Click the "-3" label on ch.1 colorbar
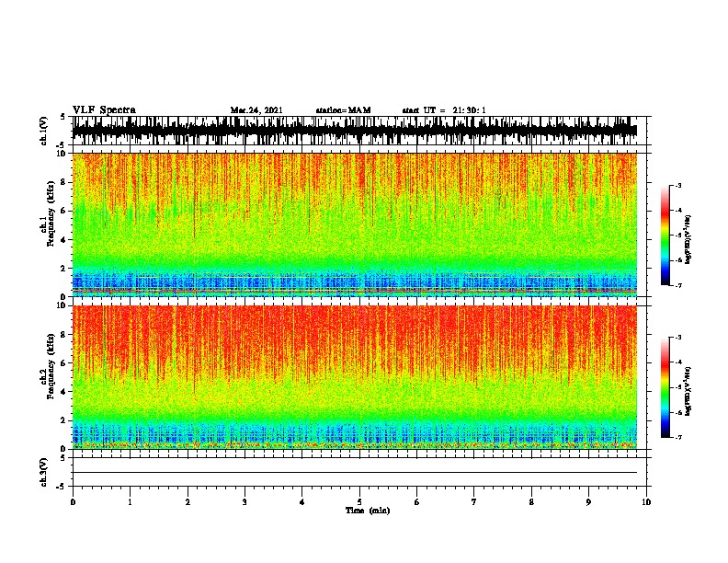Image resolution: width=728 pixels, height=563 pixels. (x=677, y=186)
